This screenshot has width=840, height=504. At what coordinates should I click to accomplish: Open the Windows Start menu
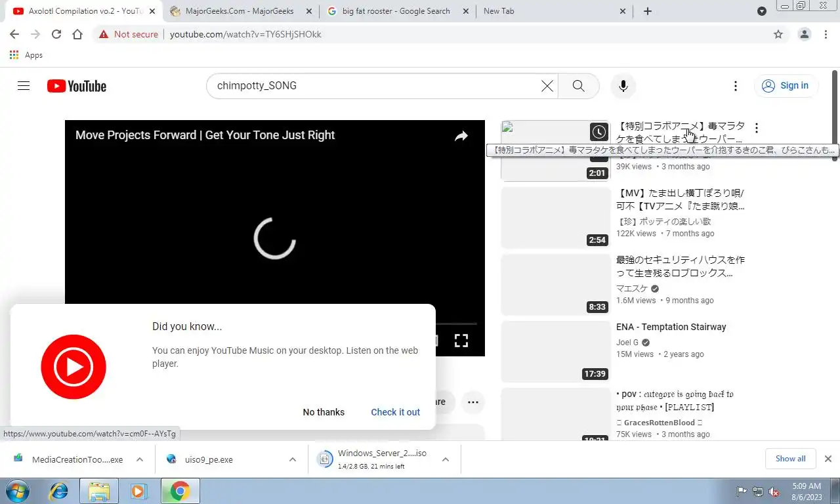coord(18,491)
